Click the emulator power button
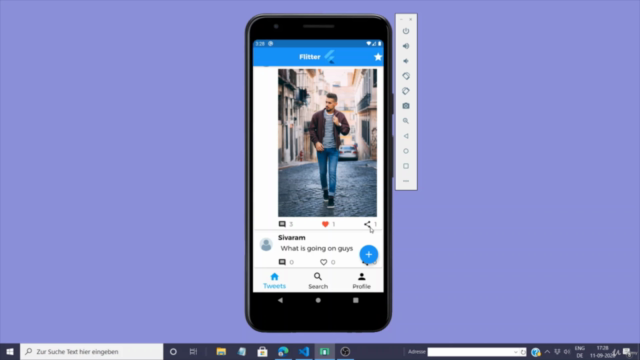 [x=406, y=31]
